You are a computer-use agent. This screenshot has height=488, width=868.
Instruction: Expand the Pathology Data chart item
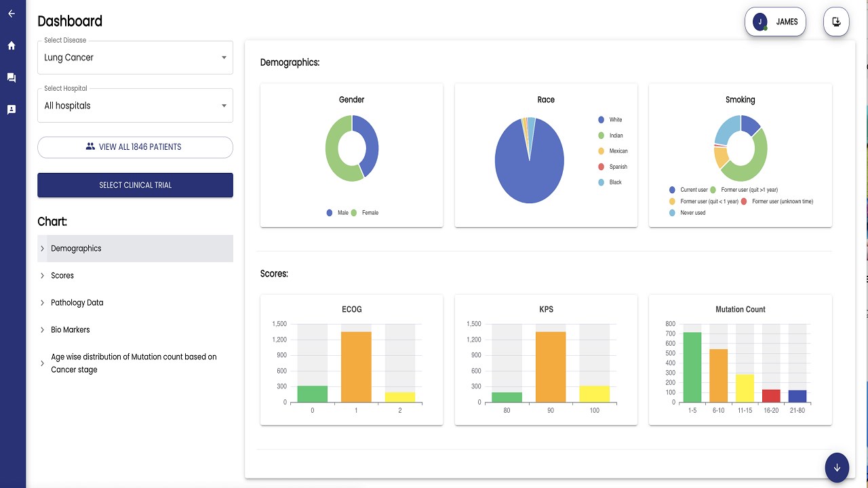click(x=135, y=303)
